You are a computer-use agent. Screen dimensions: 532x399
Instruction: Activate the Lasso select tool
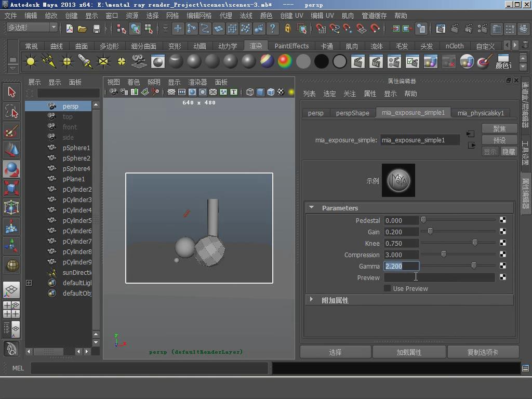pyautogui.click(x=11, y=111)
